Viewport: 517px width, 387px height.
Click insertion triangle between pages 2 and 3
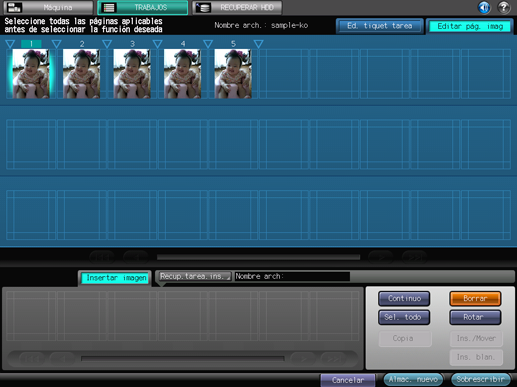(x=107, y=44)
